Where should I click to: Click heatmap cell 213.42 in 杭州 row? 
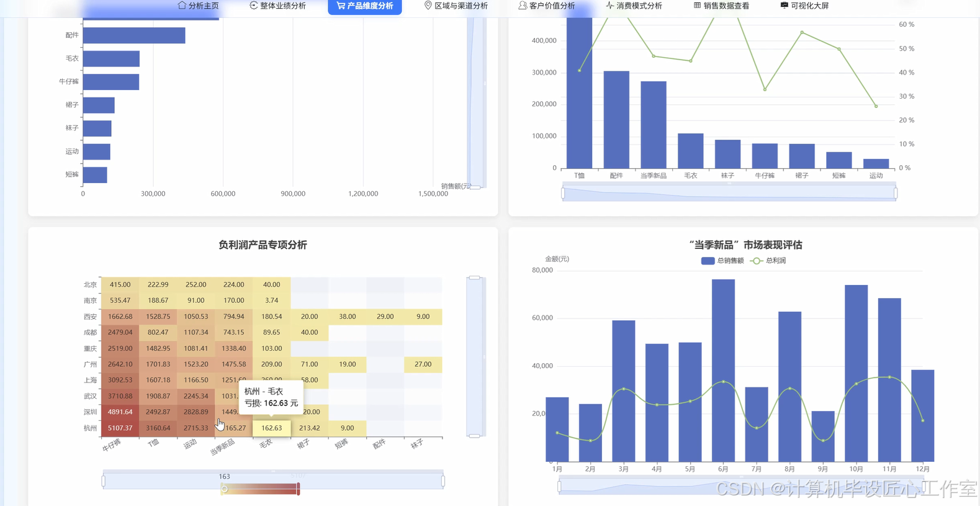pos(310,428)
